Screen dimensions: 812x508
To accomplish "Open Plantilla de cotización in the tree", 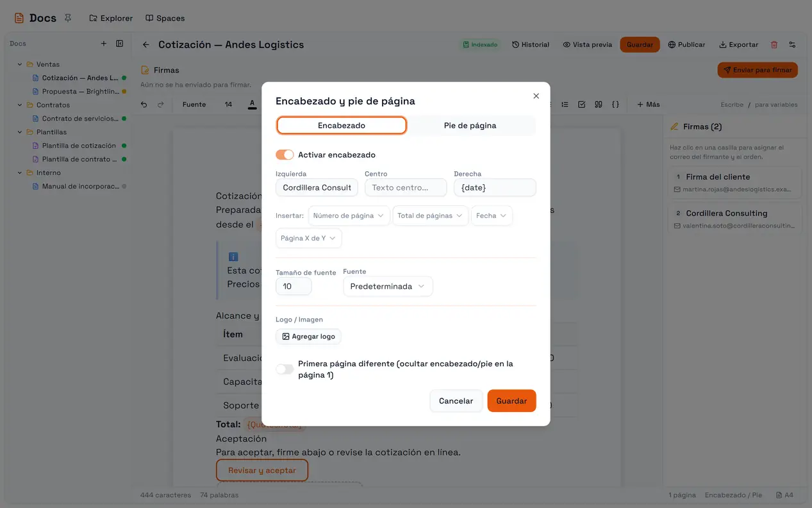I will [x=79, y=146].
